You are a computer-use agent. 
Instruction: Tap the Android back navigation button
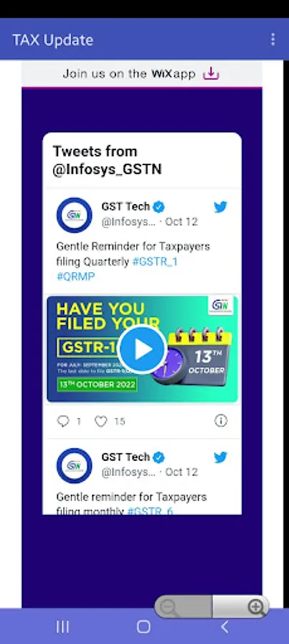[224, 627]
